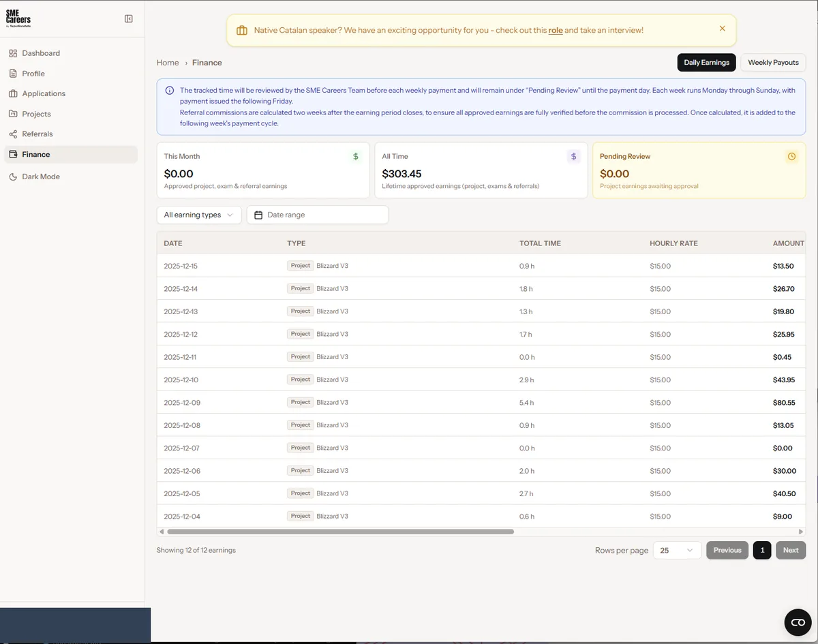Click the Previous page button
This screenshot has height=644, width=818.
[727, 550]
